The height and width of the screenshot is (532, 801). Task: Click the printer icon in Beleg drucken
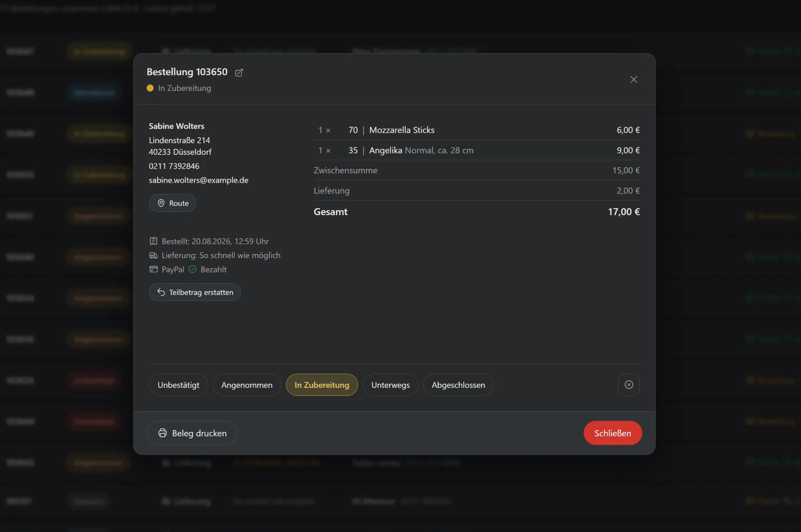click(162, 433)
